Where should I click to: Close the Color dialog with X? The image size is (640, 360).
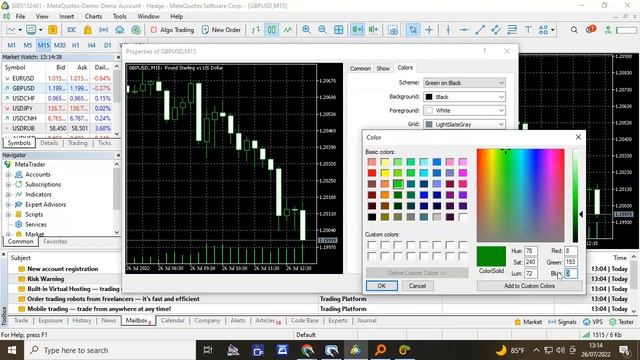click(578, 137)
